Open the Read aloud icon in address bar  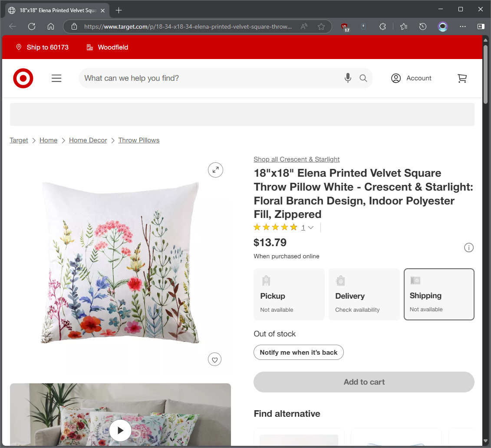click(x=304, y=26)
